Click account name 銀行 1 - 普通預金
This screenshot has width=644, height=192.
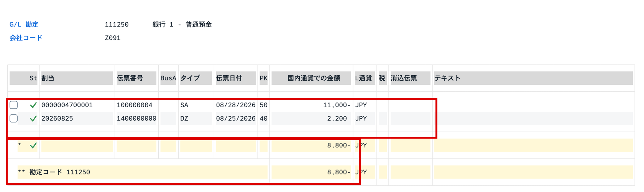[x=182, y=24]
